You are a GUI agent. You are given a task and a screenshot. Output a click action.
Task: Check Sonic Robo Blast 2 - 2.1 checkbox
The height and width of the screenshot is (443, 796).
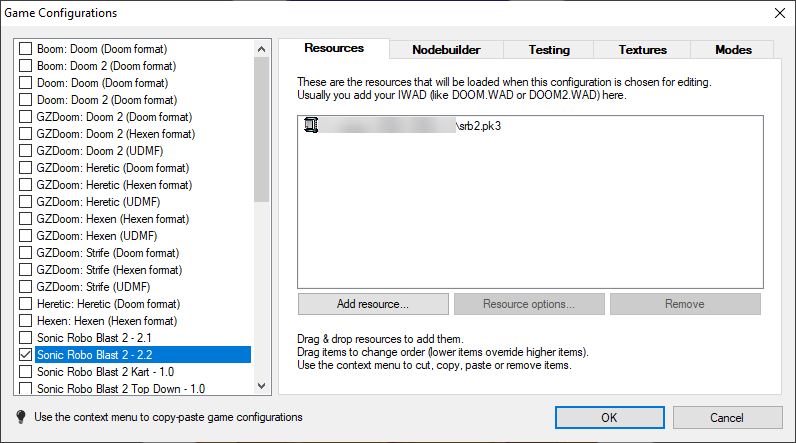point(25,337)
